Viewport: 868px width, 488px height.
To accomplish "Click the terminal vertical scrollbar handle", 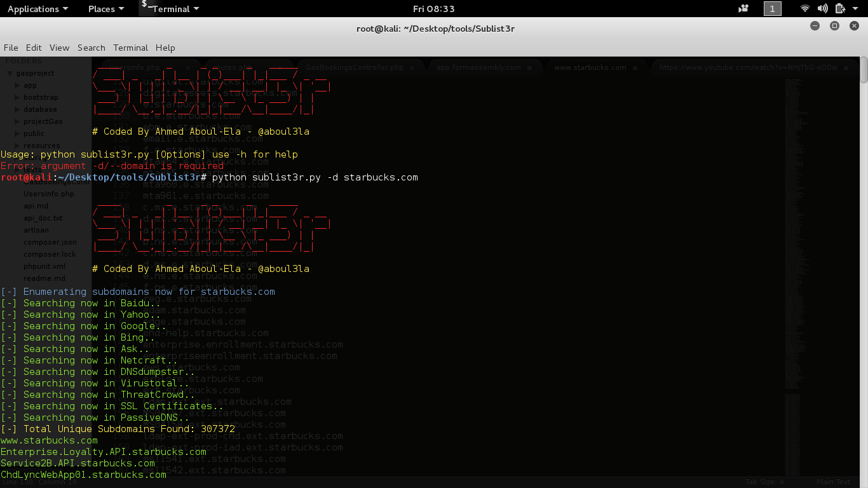I will pos(864,70).
